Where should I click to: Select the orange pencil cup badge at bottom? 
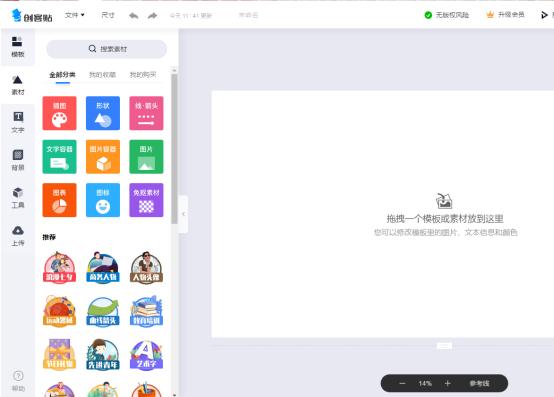tap(146, 389)
